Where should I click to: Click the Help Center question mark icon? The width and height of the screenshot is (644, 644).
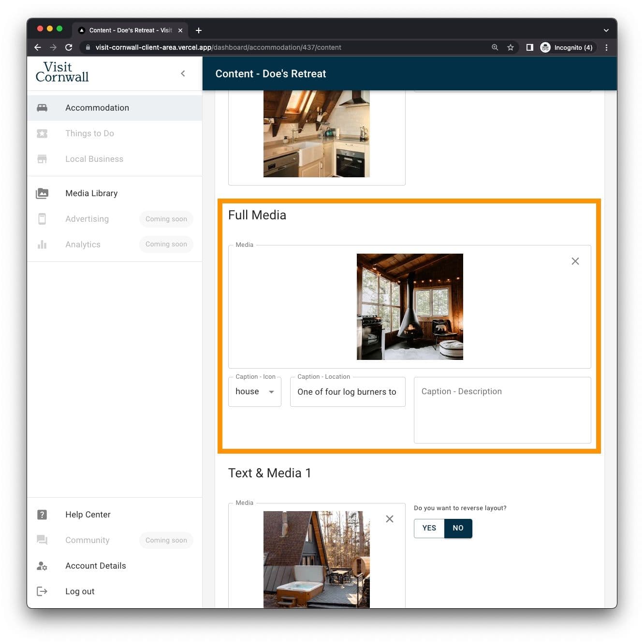coord(42,515)
